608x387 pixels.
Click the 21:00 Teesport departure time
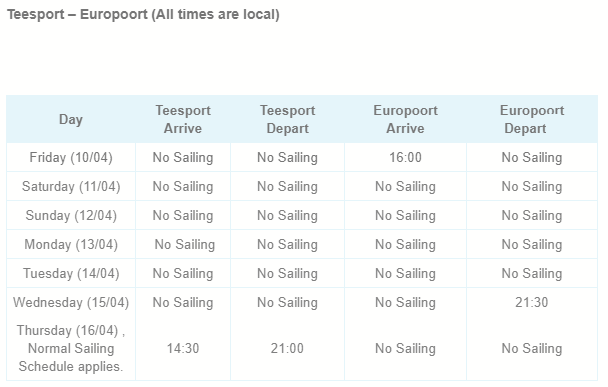click(x=287, y=348)
